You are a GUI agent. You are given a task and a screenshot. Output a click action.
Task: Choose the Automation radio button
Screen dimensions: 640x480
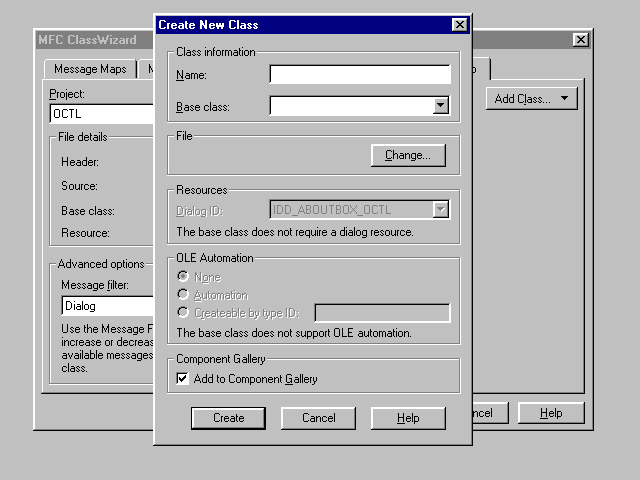coord(182,295)
